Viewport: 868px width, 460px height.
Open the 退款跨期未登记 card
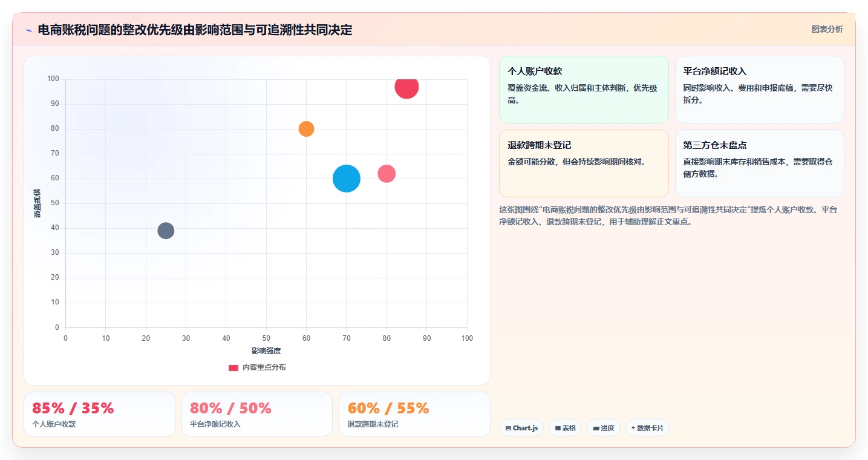pyautogui.click(x=584, y=163)
